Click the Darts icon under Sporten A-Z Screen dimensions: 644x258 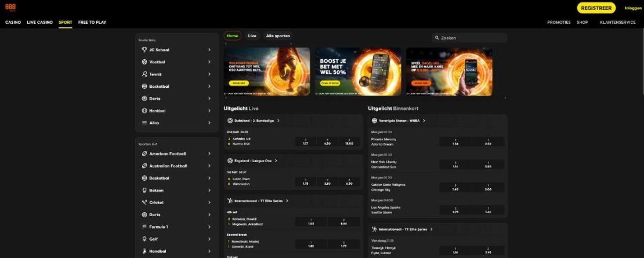coord(144,215)
